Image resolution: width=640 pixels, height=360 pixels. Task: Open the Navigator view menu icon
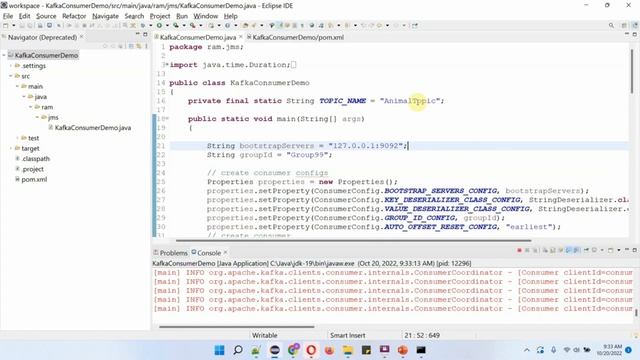tap(146, 46)
